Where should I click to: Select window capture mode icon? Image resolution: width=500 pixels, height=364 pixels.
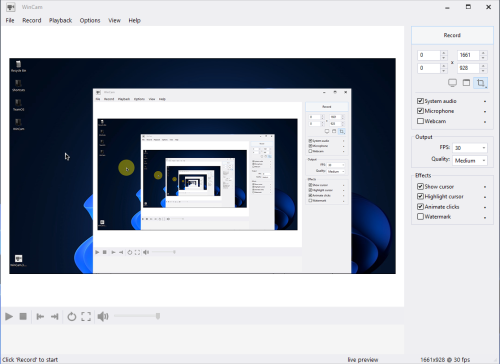tap(466, 82)
